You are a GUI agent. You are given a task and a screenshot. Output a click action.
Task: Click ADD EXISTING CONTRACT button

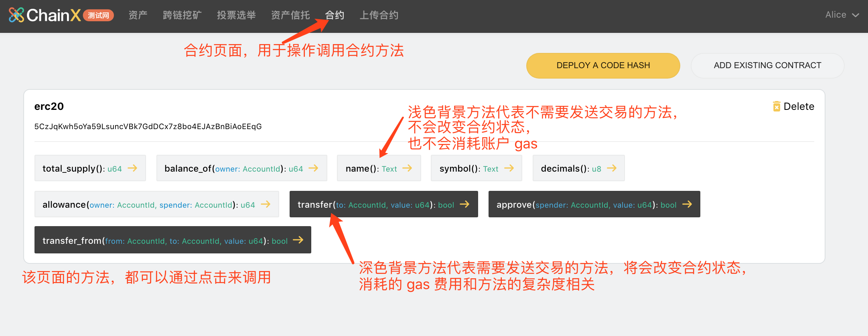(x=767, y=65)
